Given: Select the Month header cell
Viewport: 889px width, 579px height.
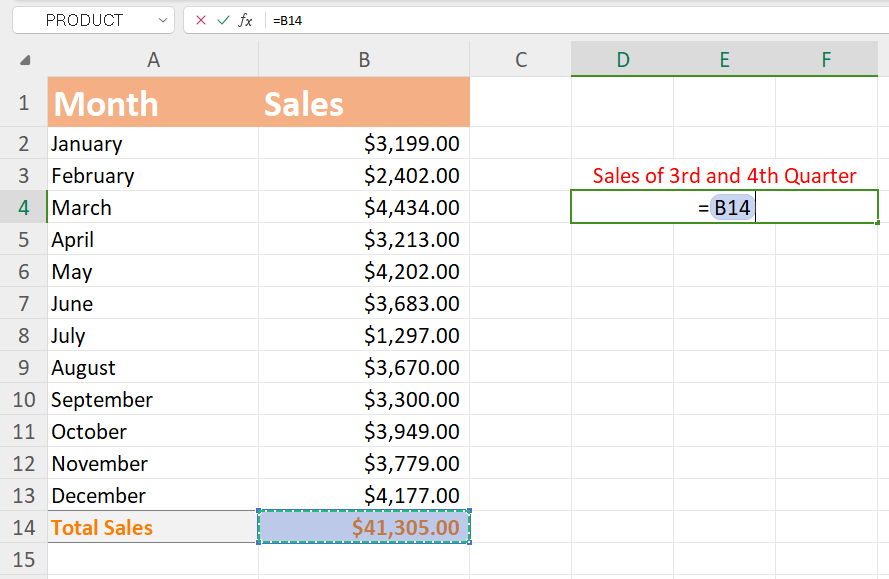Looking at the screenshot, I should 153,103.
